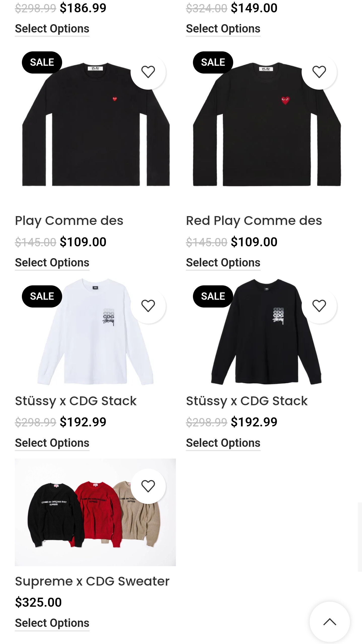Screen dimensions: 362x644
Task: Wishlist the black Stüssy x CDG Stack shirt
Action: coord(319,306)
